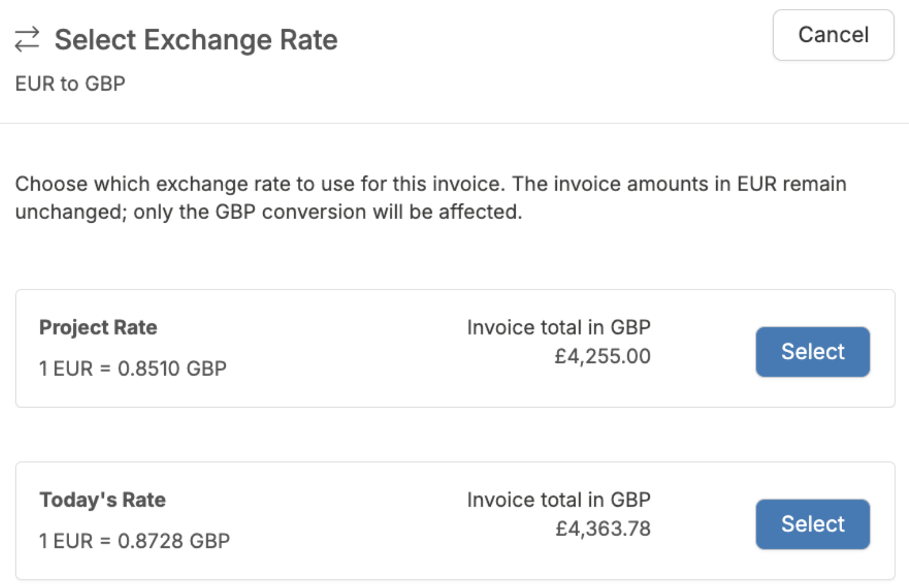Viewport: 909px width, 588px height.
Task: Click the Project Rate heading
Action: click(x=98, y=327)
